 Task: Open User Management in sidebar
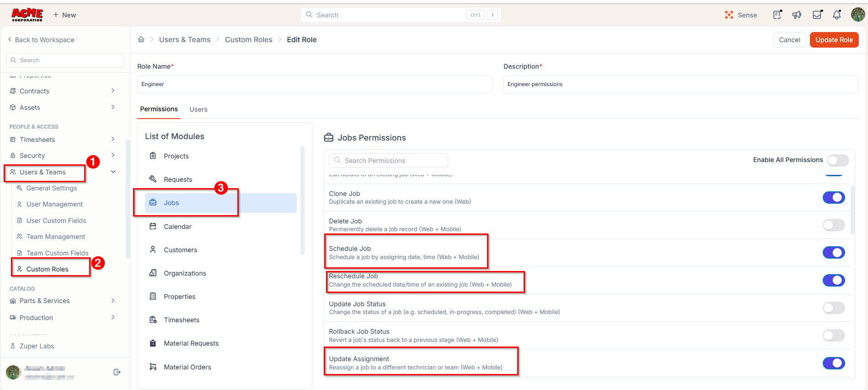[54, 204]
